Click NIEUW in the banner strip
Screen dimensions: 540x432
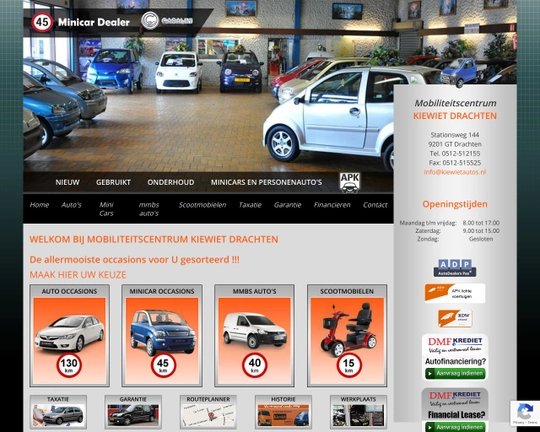pos(68,182)
